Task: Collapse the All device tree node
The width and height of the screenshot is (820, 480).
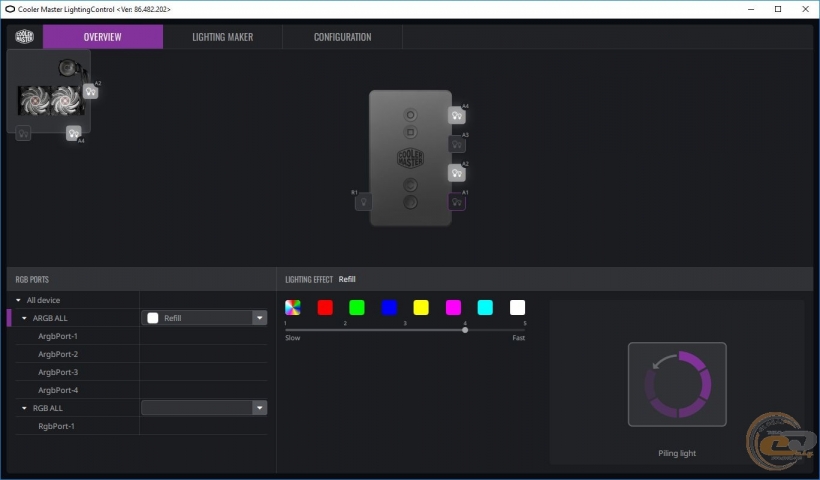Action: (18, 300)
